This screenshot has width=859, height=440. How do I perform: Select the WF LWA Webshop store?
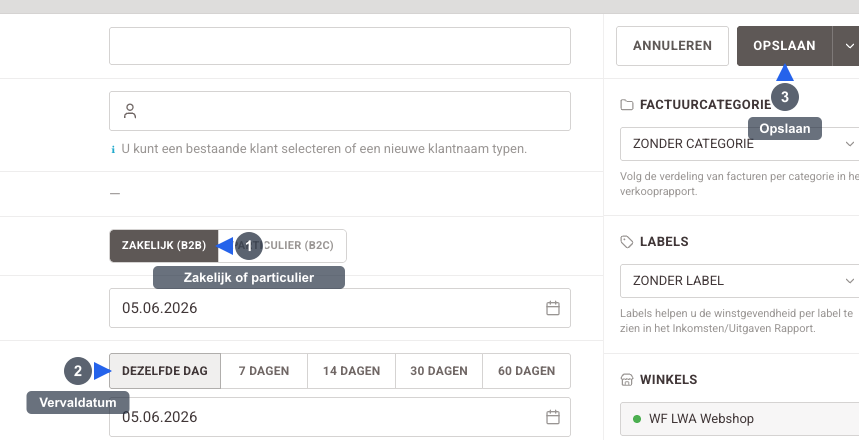740,419
